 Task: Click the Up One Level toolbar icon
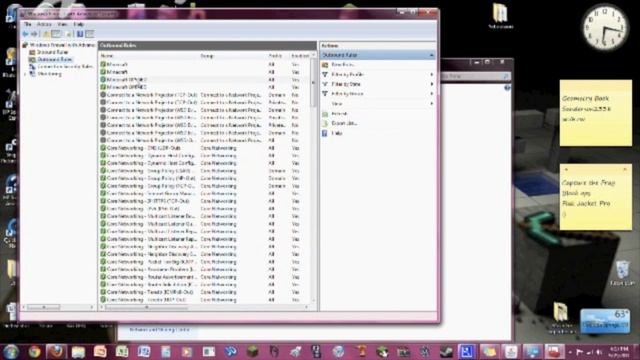tap(46, 34)
